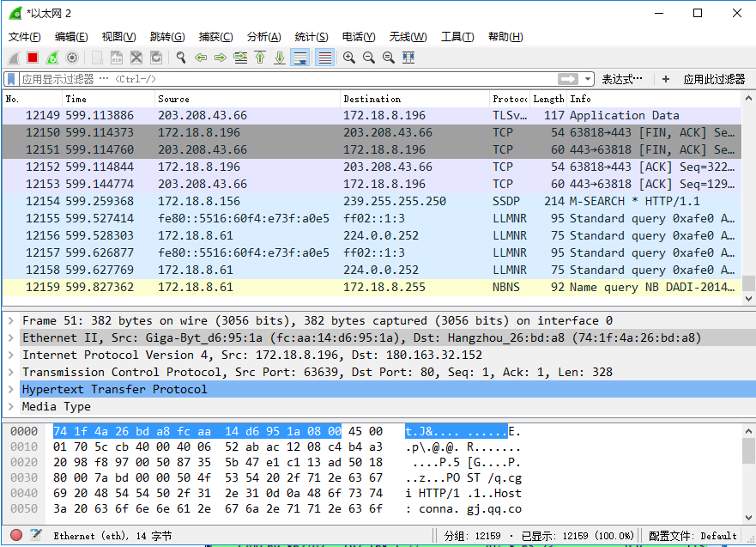Click the 应用此过滤器 button

click(714, 79)
